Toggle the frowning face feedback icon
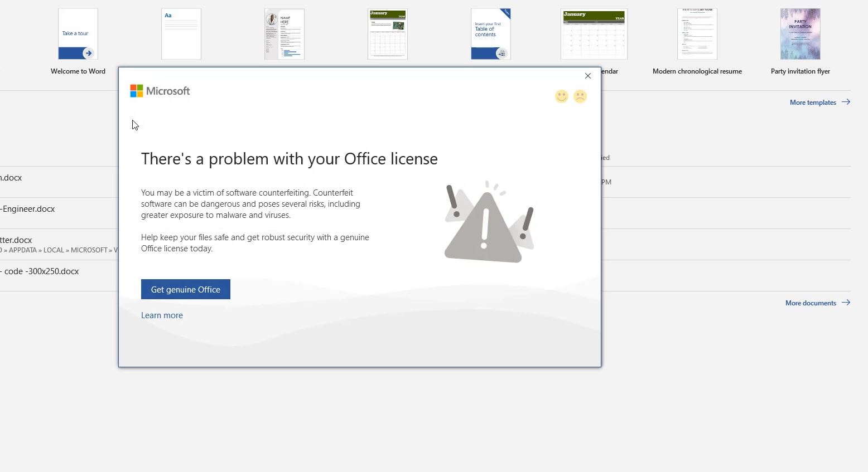 click(580, 96)
